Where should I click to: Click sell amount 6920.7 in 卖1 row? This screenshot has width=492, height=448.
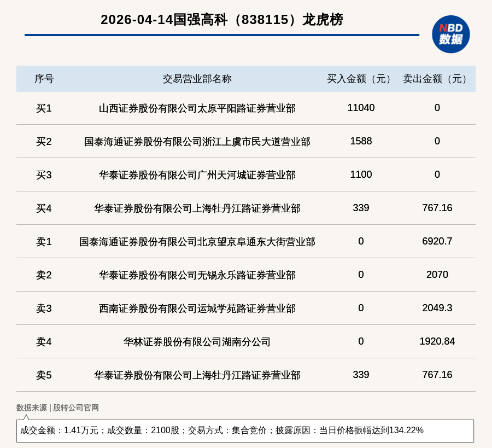pyautogui.click(x=437, y=241)
